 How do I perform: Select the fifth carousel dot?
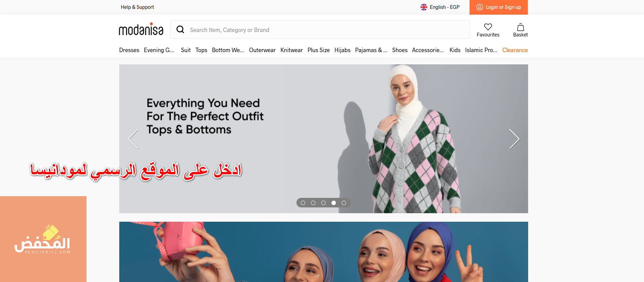344,203
